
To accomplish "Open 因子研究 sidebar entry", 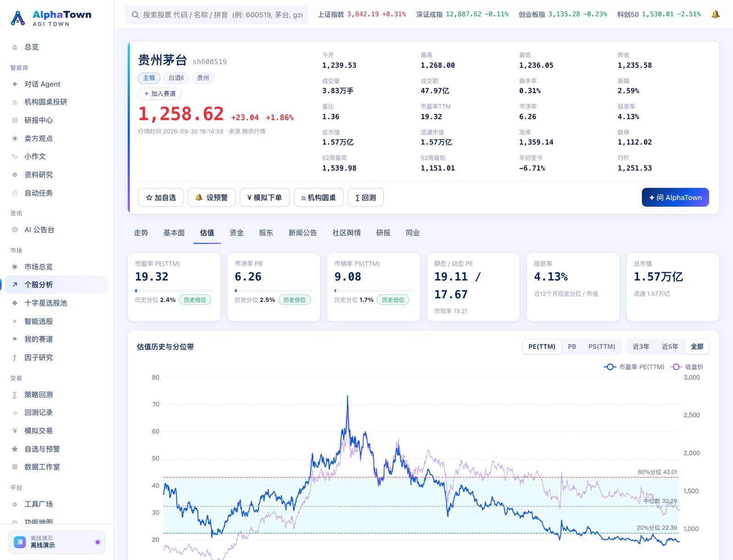I will [x=57, y=357].
